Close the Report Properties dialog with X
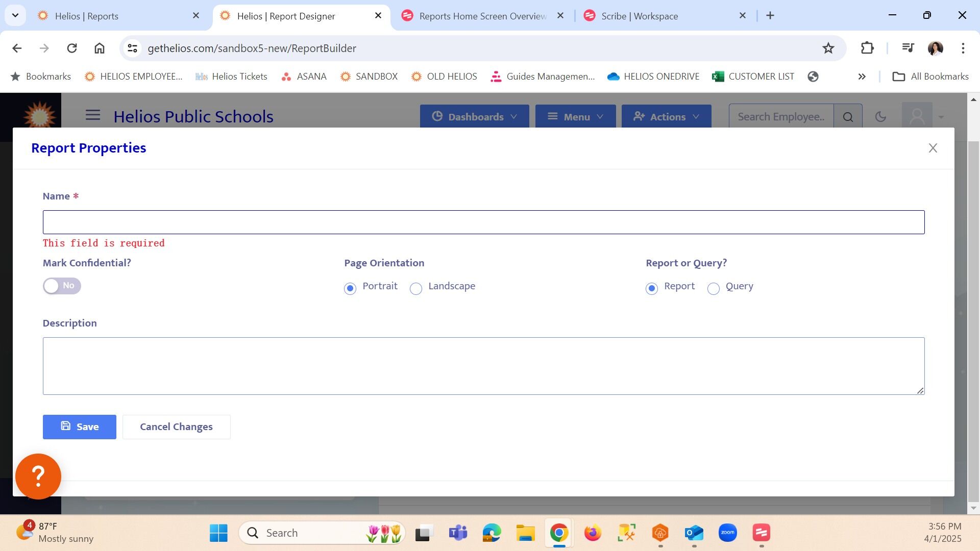The image size is (980, 551). point(933,148)
